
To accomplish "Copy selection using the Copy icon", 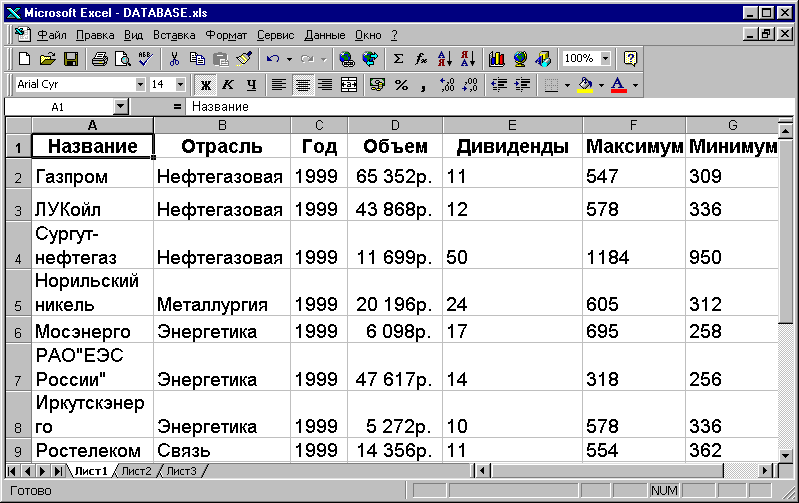I will click(x=197, y=59).
